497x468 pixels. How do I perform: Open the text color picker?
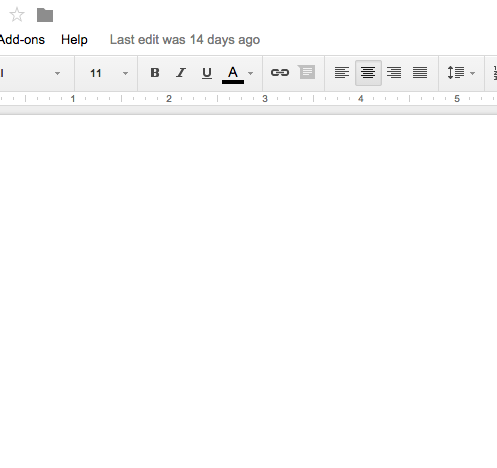[x=237, y=73]
